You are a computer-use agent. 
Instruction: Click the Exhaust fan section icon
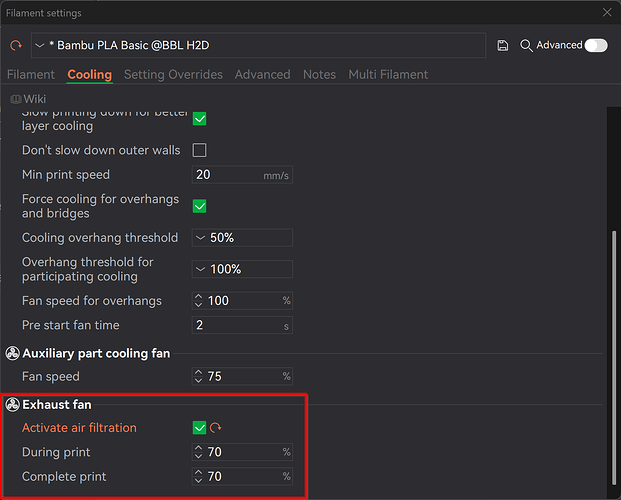point(12,405)
